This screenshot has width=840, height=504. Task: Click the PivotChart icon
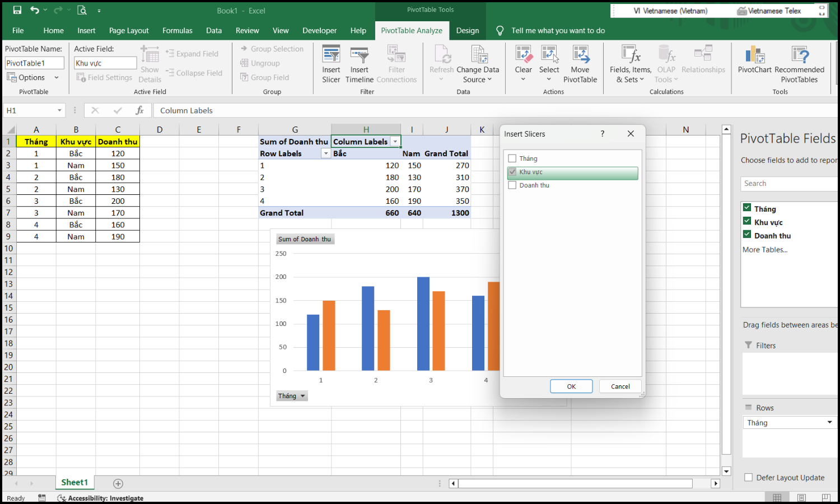[754, 62]
